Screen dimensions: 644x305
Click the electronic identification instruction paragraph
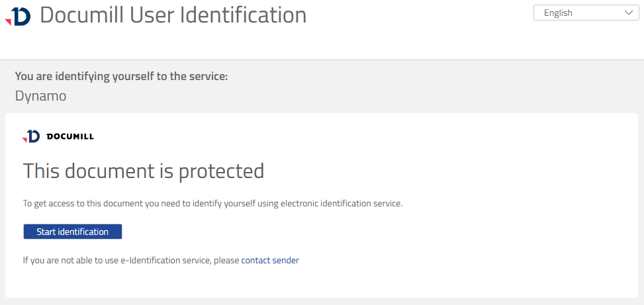pyautogui.click(x=212, y=204)
